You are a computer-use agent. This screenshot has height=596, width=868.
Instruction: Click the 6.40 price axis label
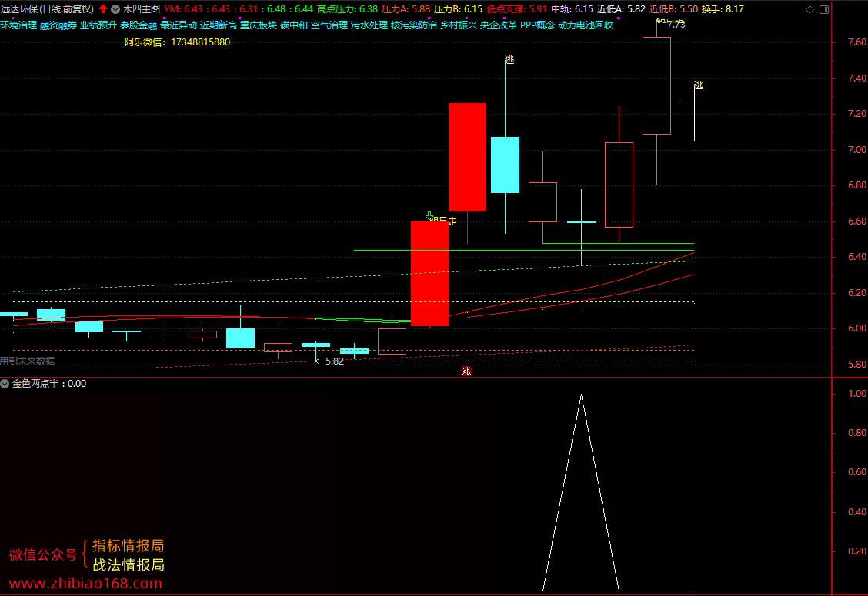857,257
